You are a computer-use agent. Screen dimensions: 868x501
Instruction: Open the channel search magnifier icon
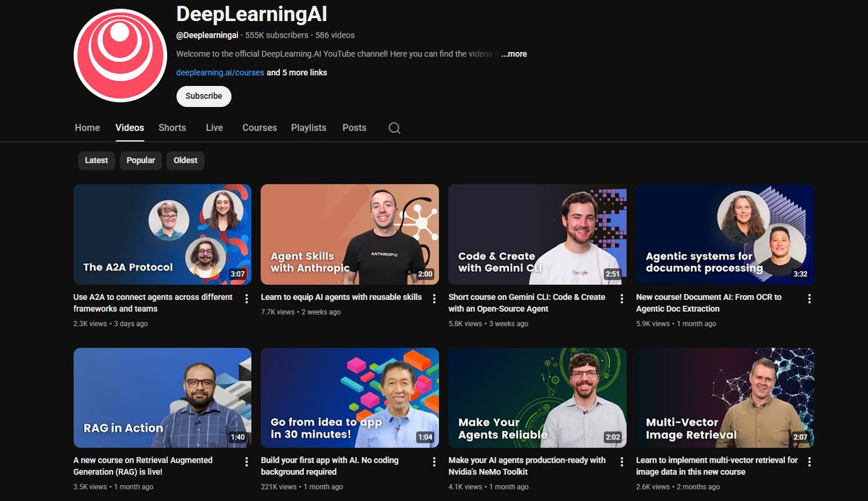394,128
